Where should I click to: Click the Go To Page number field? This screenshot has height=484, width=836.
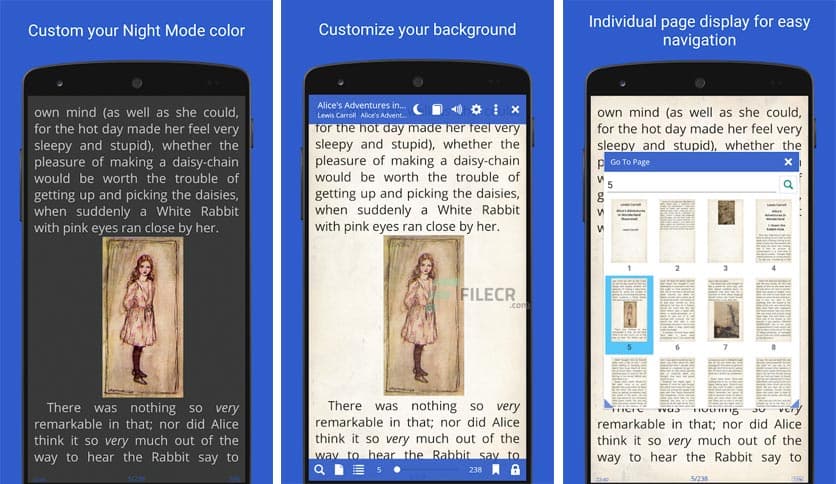[690, 185]
